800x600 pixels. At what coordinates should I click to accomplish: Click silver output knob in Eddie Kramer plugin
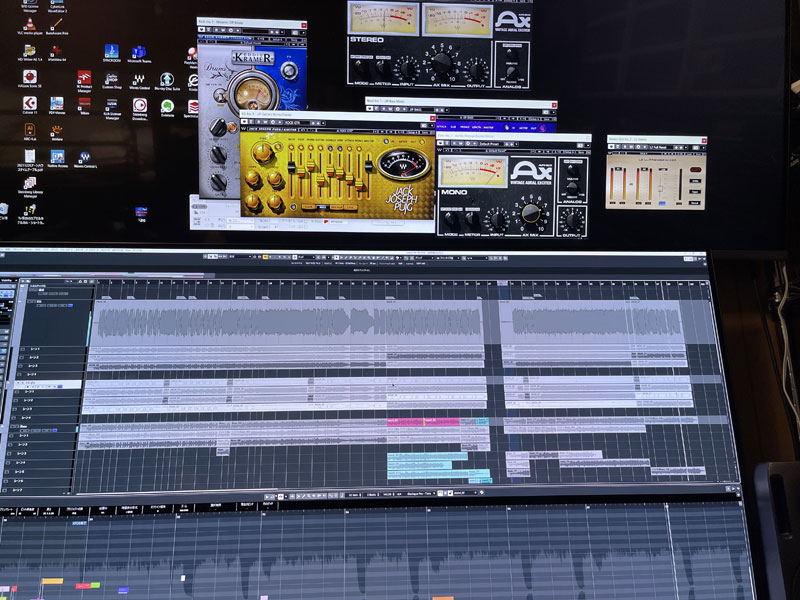tap(289, 71)
